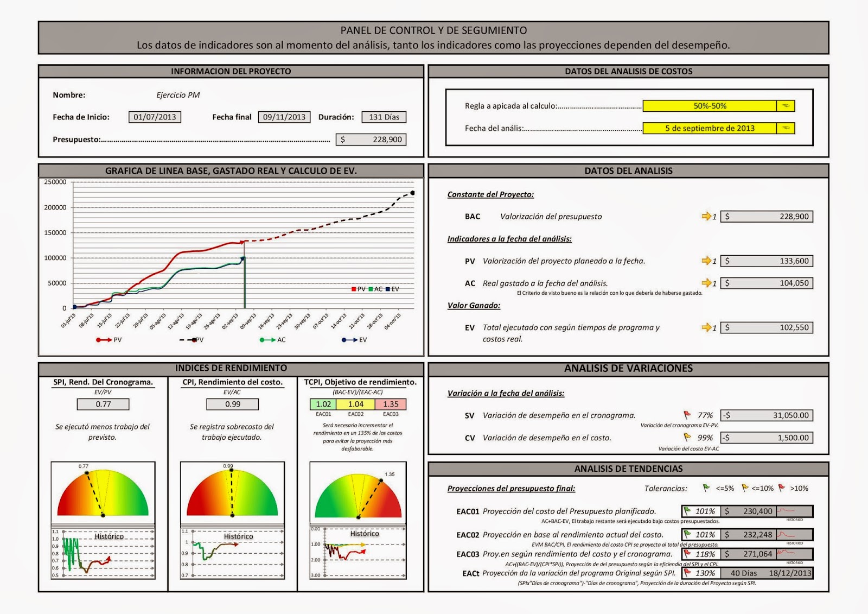Select the PV value cell 133,600
The height and width of the screenshot is (614, 868).
767,261
